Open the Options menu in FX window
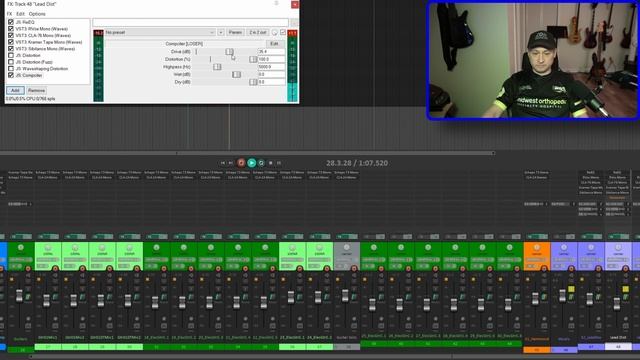Screen dimensions: 640x360 (37, 14)
